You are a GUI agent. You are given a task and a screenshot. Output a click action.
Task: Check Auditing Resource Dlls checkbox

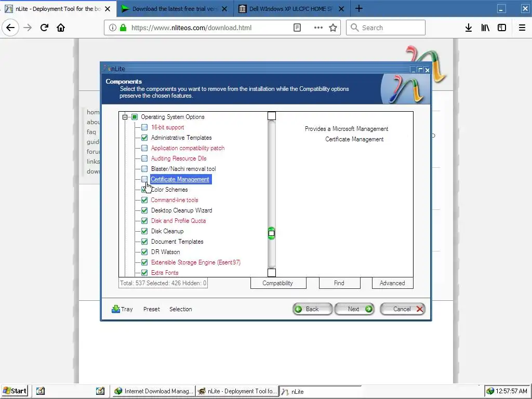144,158
